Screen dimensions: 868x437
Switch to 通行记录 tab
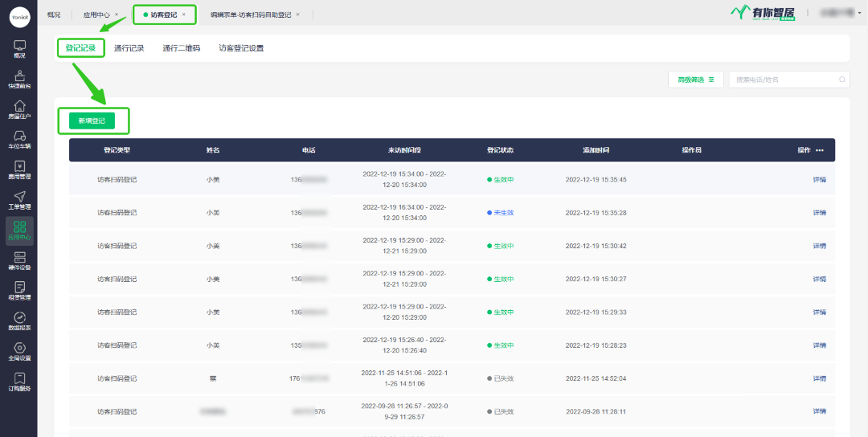pyautogui.click(x=129, y=48)
